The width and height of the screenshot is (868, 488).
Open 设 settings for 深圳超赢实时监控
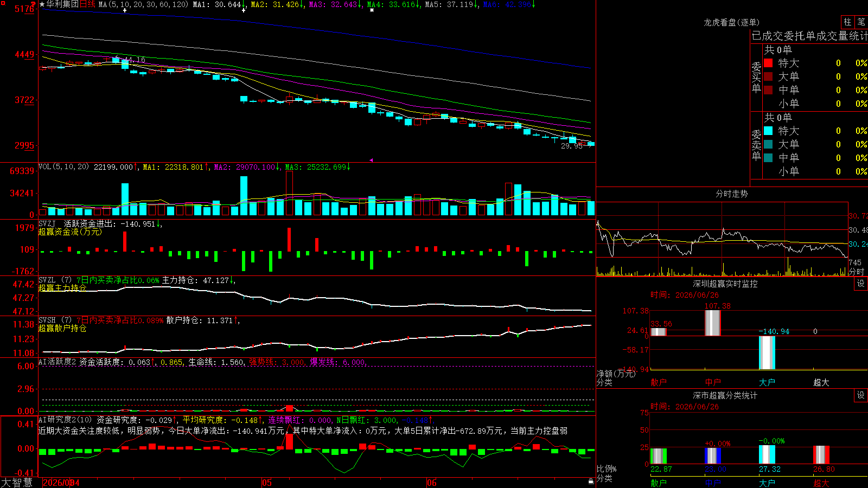coord(861,284)
